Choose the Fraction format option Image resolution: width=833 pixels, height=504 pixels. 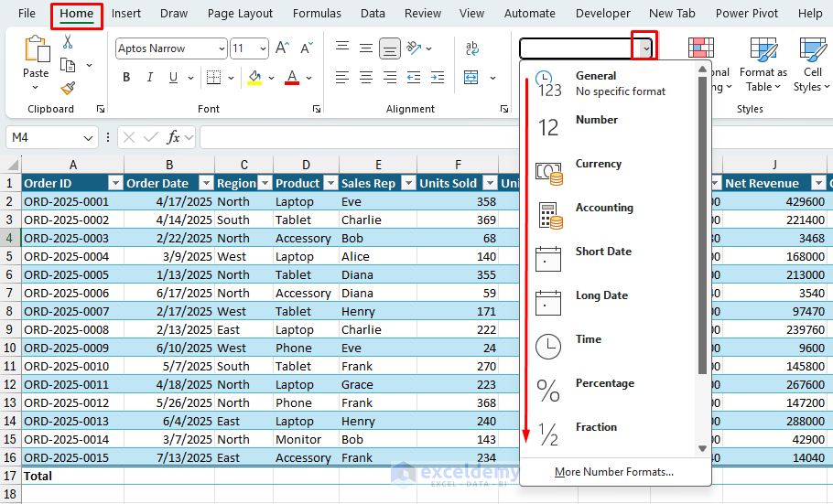pos(609,435)
